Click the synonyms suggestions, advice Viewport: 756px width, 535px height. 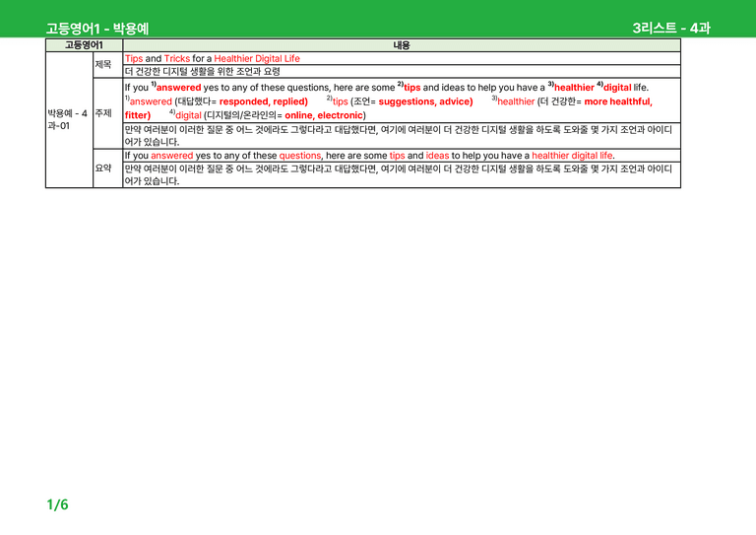(425, 101)
